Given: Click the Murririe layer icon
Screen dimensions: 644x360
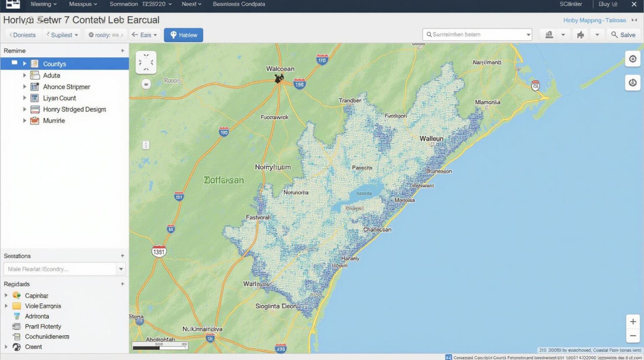Looking at the screenshot, I should [x=35, y=121].
